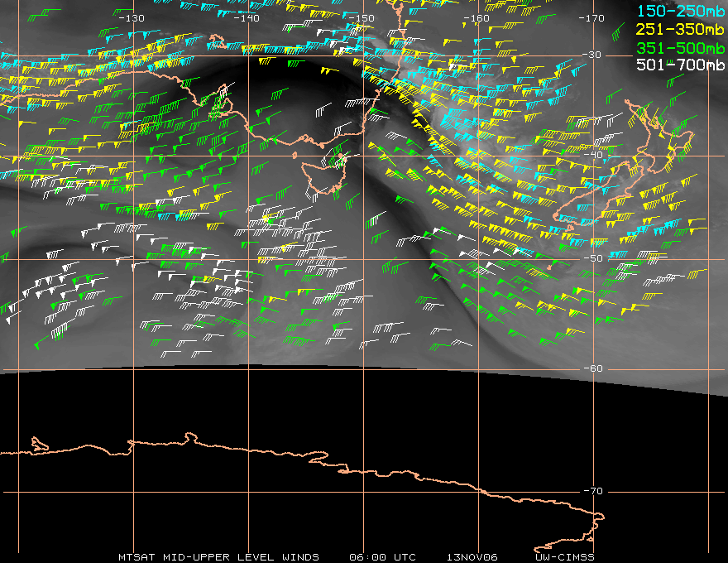
Task: Click the -40 latitude label
Action: tap(593, 155)
